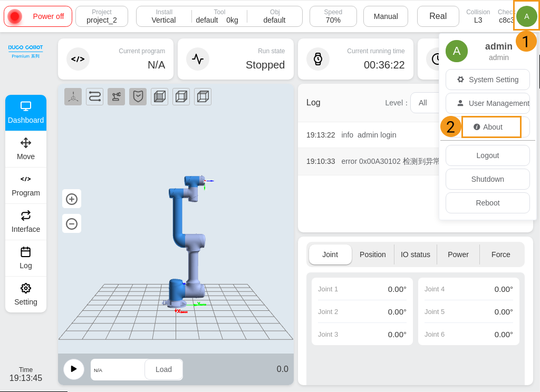The image size is (540, 392).
Task: Select About in the user menu
Action: point(491,127)
